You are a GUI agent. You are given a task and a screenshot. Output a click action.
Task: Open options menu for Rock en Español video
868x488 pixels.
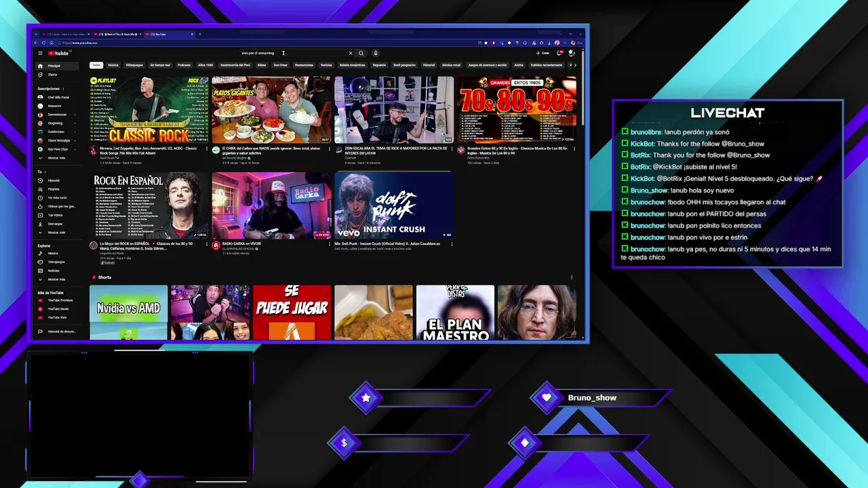click(x=207, y=244)
